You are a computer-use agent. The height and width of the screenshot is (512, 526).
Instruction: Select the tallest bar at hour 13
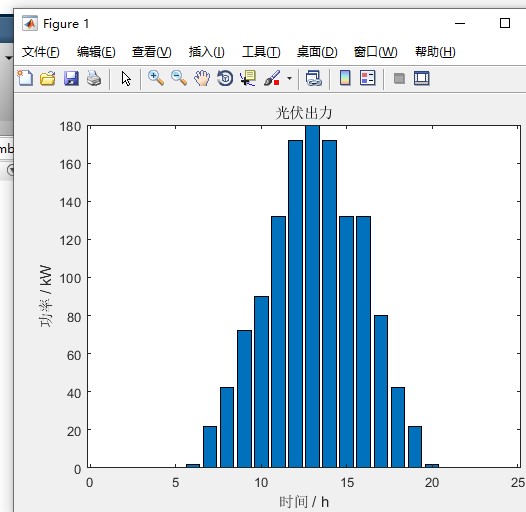(x=312, y=297)
